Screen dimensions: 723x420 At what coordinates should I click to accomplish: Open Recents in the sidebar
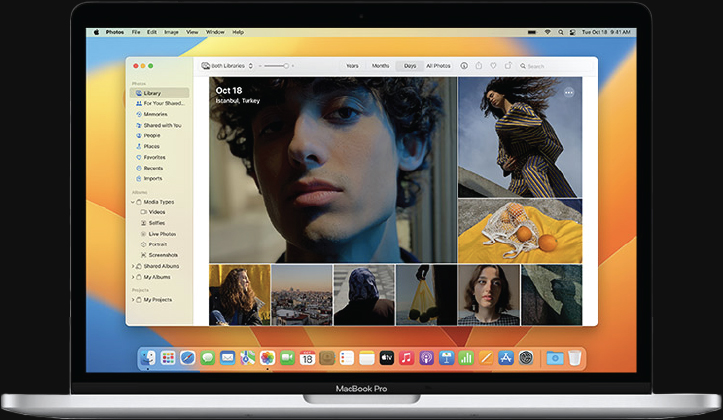[160, 168]
